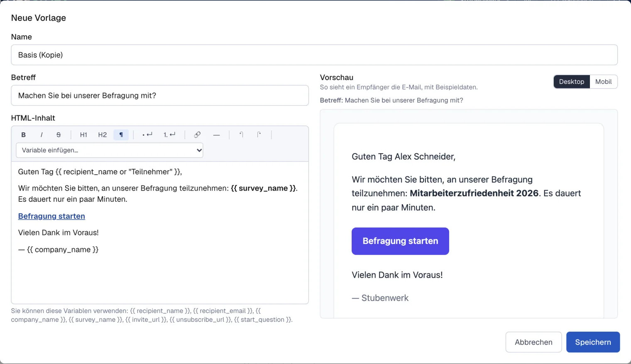Insert a horizontal rule
Viewport: 631px width, 364px height.
[x=216, y=135]
